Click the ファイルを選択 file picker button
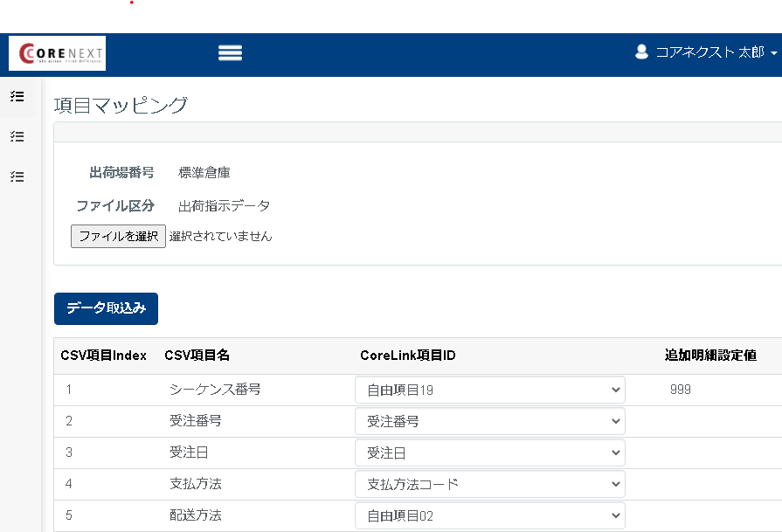Image resolution: width=782 pixels, height=532 pixels. pos(118,236)
